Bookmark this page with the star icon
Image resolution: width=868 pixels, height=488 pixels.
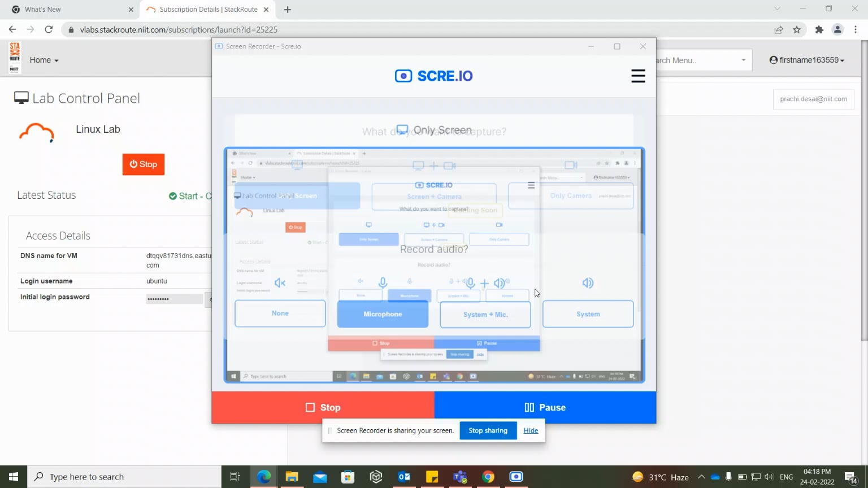797,29
